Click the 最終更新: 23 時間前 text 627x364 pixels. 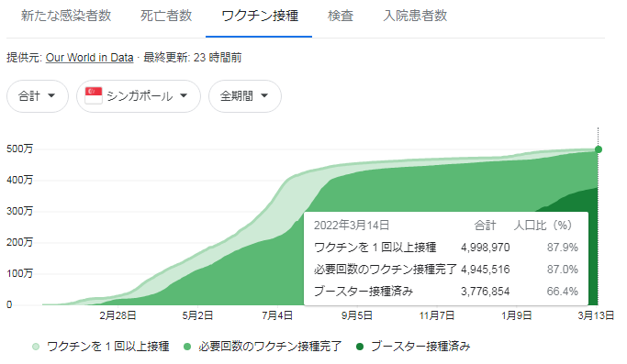pos(193,58)
